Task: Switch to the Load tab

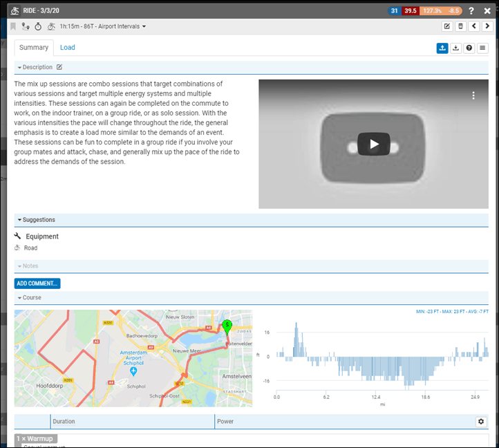Action: point(68,48)
